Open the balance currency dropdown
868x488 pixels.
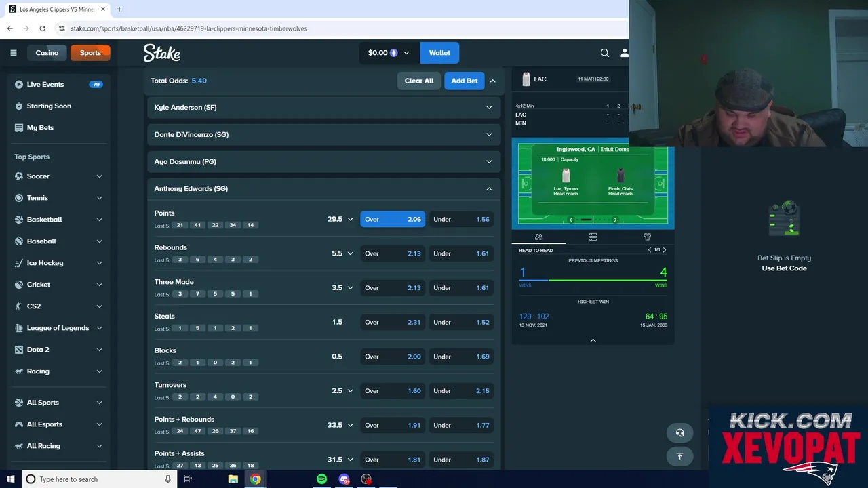406,53
